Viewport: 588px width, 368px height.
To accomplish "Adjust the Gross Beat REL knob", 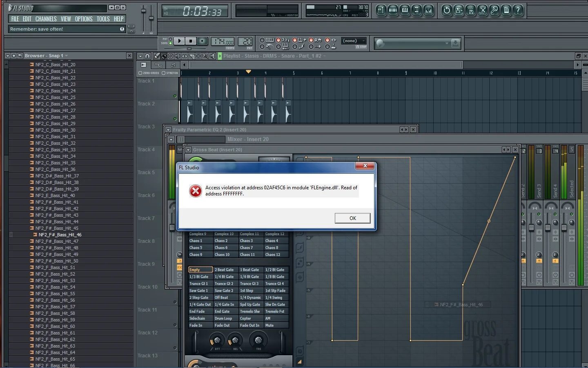I will [235, 340].
